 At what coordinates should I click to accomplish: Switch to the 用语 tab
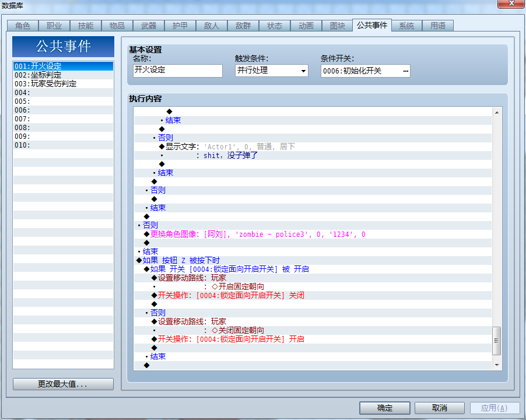(x=438, y=26)
